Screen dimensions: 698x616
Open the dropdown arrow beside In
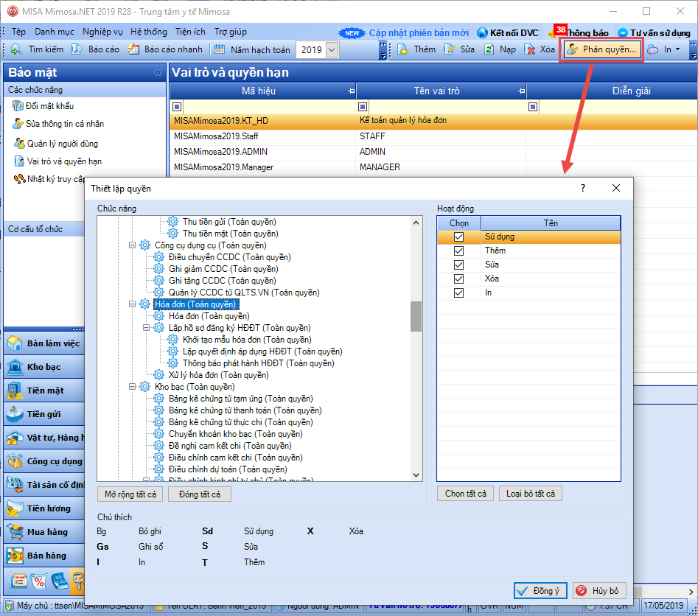[x=678, y=49]
